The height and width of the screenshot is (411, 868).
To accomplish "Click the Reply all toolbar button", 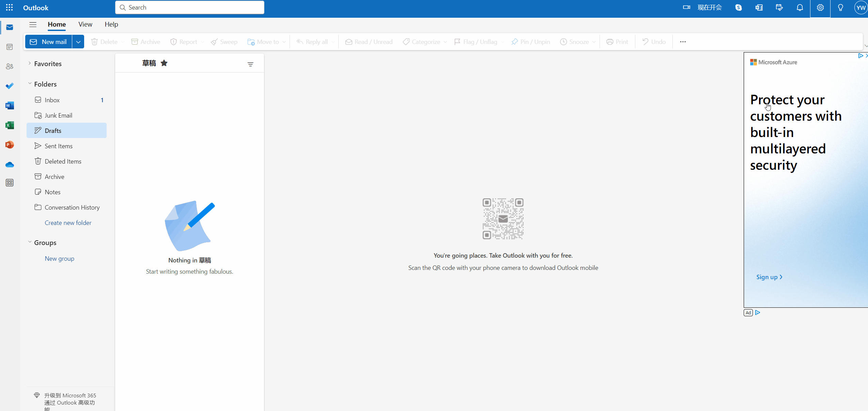I will tap(312, 42).
